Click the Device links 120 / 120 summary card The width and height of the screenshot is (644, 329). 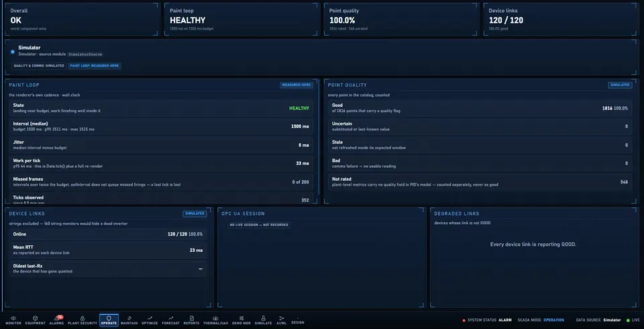(x=561, y=19)
